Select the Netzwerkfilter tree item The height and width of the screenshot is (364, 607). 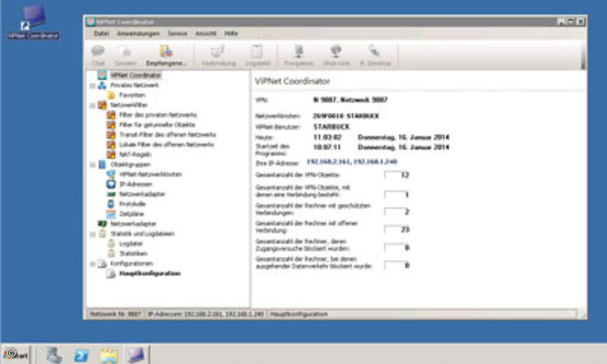pyautogui.click(x=129, y=105)
